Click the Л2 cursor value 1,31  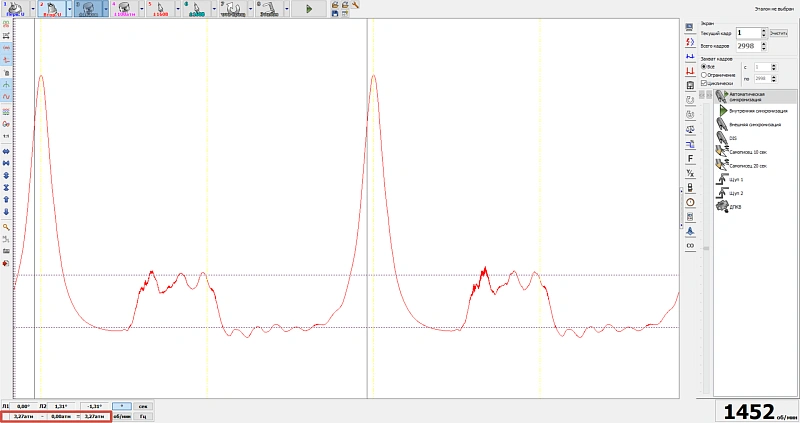pyautogui.click(x=61, y=406)
